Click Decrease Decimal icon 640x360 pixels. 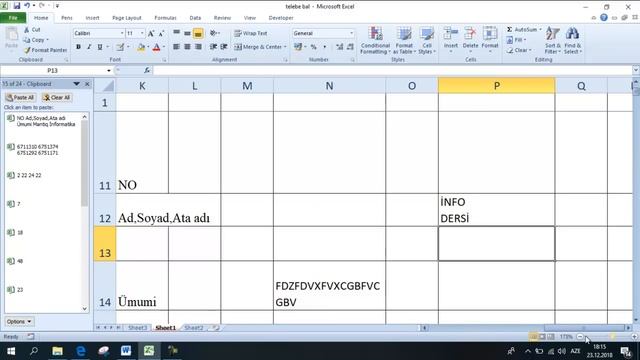click(350, 47)
